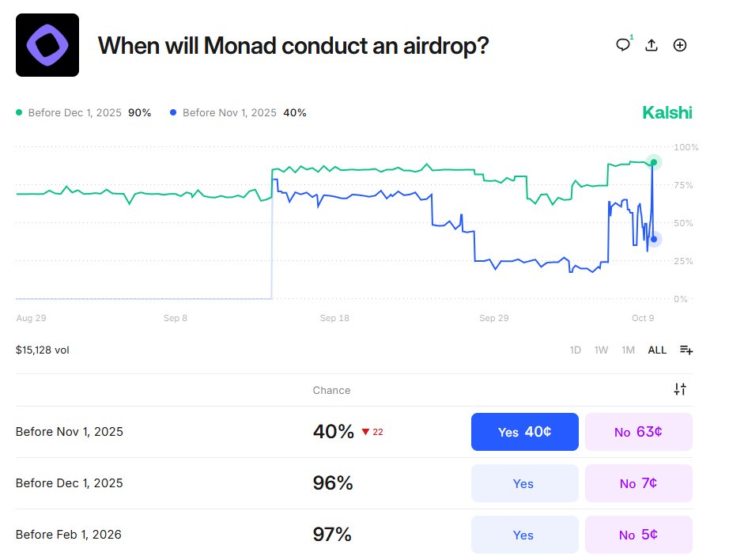This screenshot has width=729, height=560.
Task: Select the 1W time range
Action: [x=601, y=350]
